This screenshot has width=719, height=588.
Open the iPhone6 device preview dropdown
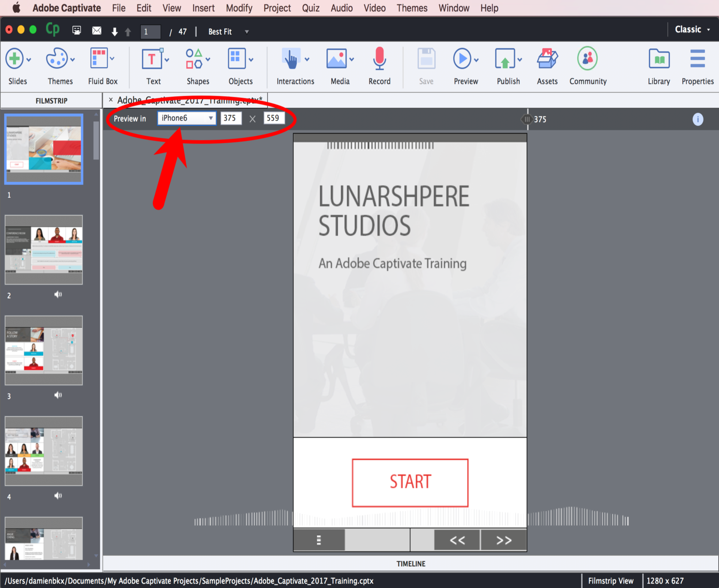pyautogui.click(x=187, y=118)
